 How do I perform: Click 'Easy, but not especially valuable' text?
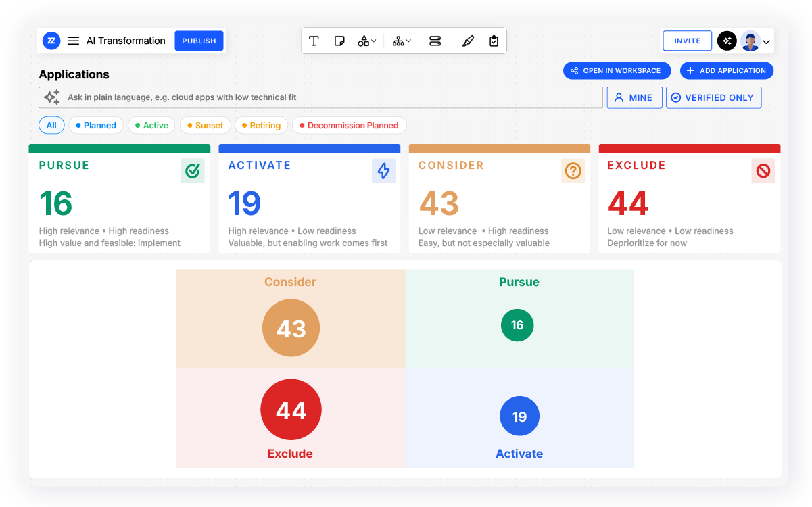484,243
